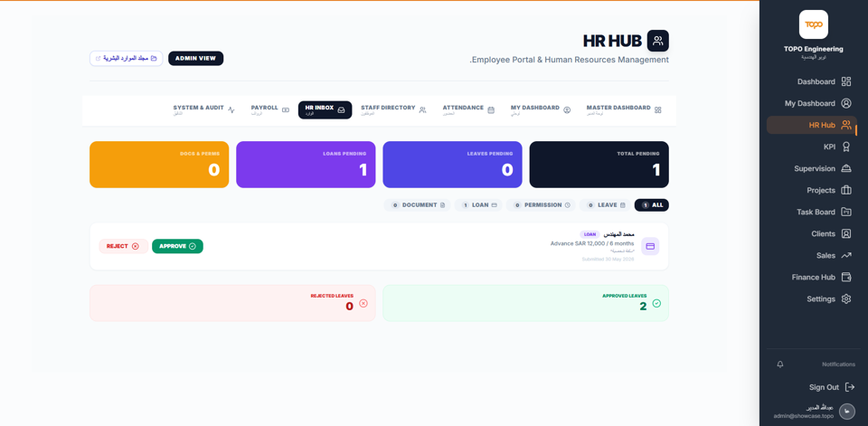The image size is (868, 426).
Task: Click the Task Board folder icon
Action: (846, 212)
